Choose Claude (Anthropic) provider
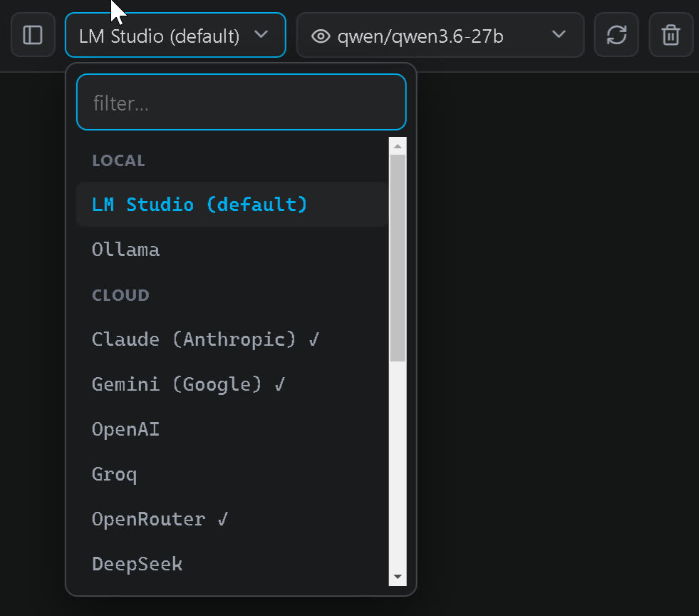The width and height of the screenshot is (699, 616). (x=232, y=339)
